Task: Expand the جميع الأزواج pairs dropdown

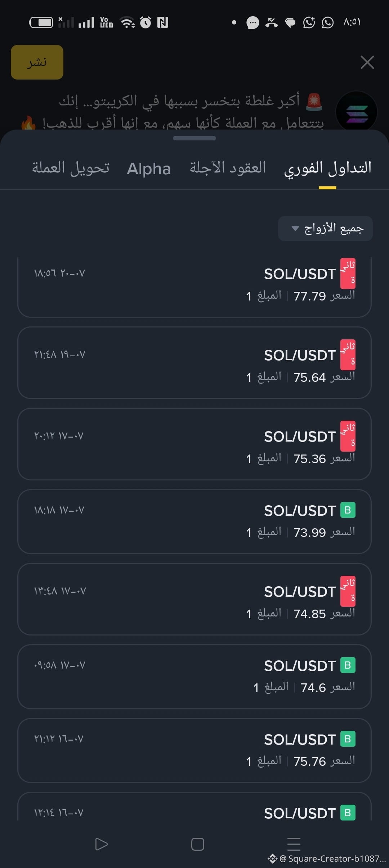Action: (325, 229)
